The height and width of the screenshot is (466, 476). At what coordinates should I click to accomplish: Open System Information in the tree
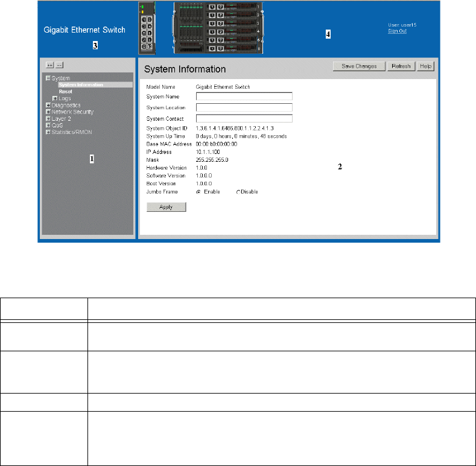tap(81, 85)
